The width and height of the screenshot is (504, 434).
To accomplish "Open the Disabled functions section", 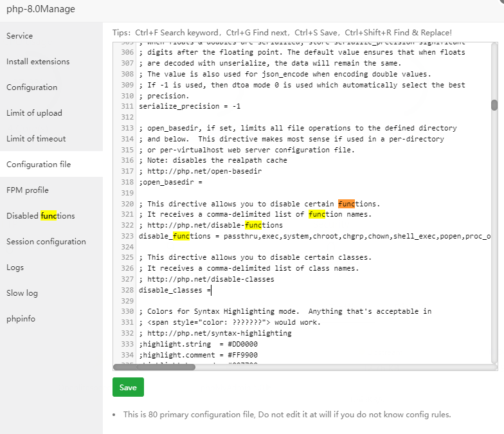I will (40, 216).
